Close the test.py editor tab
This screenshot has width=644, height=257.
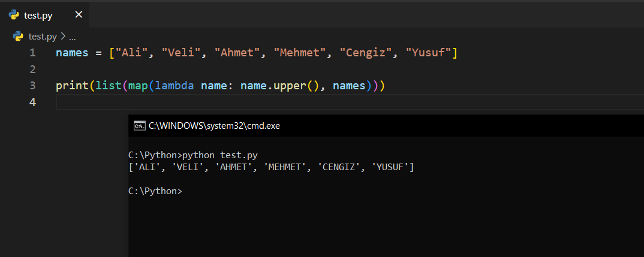coord(79,15)
